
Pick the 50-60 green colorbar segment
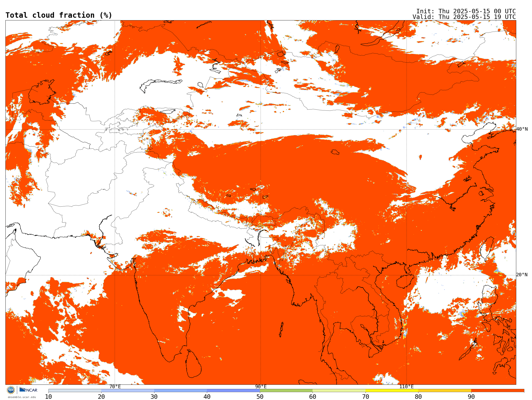tap(286, 391)
